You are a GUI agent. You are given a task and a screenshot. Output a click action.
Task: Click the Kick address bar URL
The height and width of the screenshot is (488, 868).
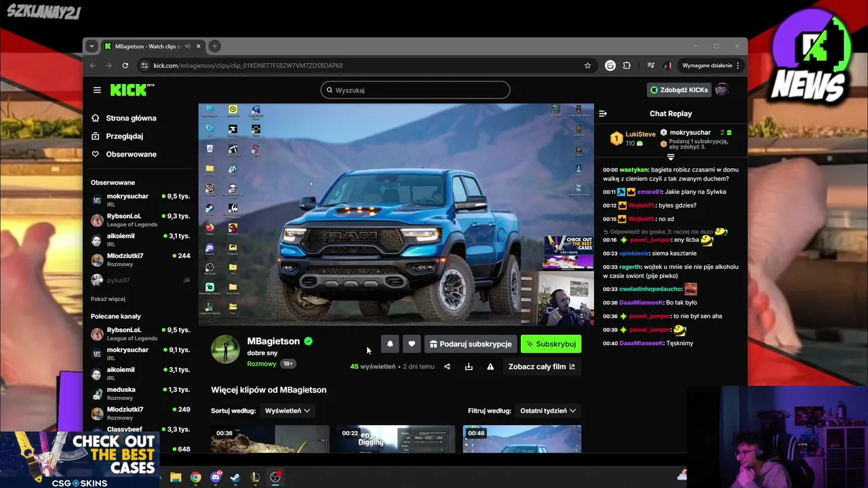click(x=248, y=66)
